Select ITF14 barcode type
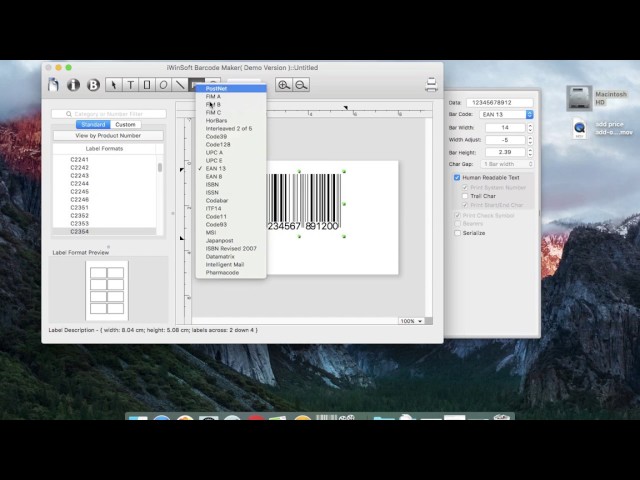The image size is (640, 480). pyautogui.click(x=231, y=208)
